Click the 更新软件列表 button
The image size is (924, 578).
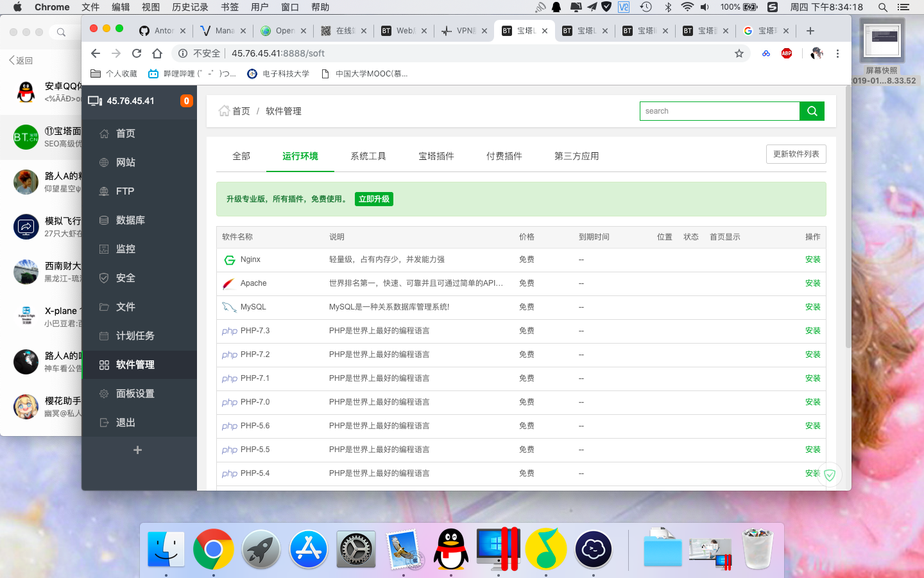(x=796, y=154)
